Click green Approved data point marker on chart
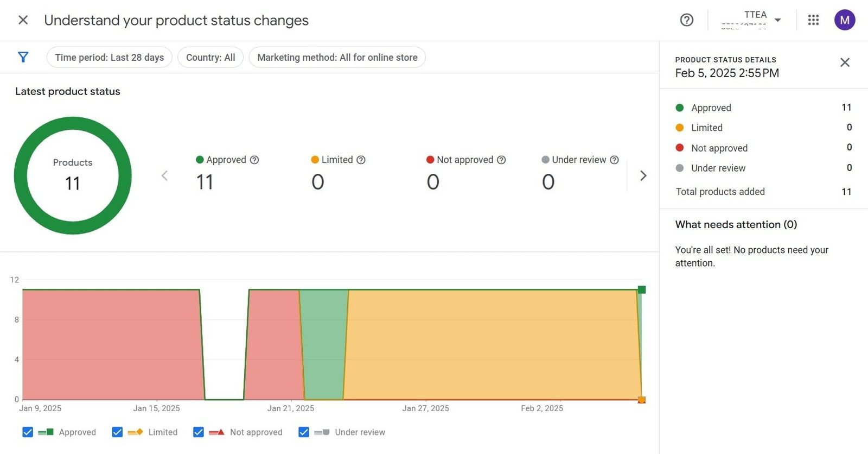 [x=642, y=289]
